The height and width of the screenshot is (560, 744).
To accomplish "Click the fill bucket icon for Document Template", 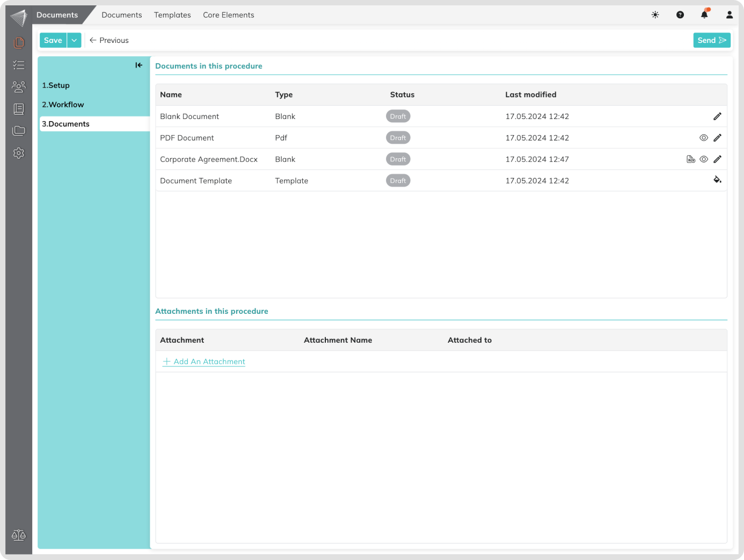I will pos(717,180).
